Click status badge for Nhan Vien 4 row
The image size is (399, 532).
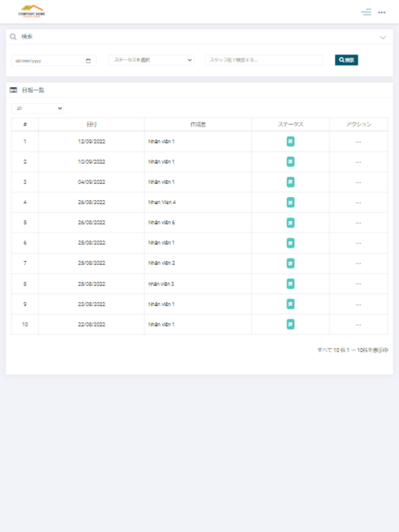pyautogui.click(x=290, y=203)
